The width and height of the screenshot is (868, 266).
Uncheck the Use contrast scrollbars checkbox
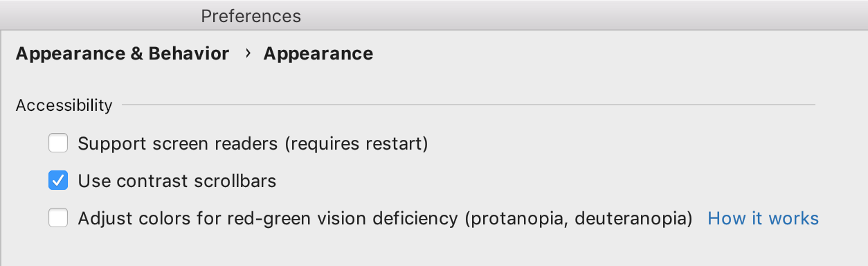coord(58,181)
